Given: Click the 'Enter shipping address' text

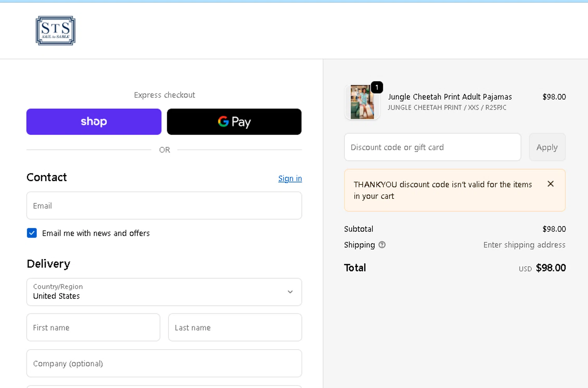Looking at the screenshot, I should [x=524, y=245].
